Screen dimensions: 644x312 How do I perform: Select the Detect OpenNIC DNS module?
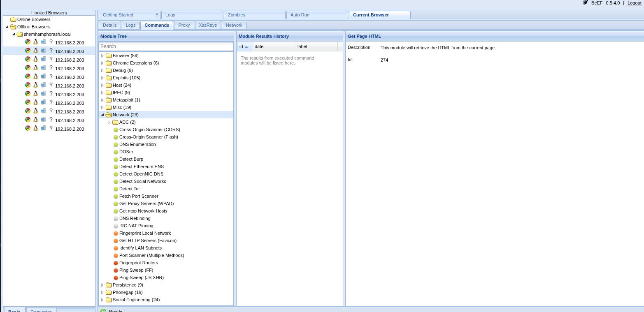141,174
